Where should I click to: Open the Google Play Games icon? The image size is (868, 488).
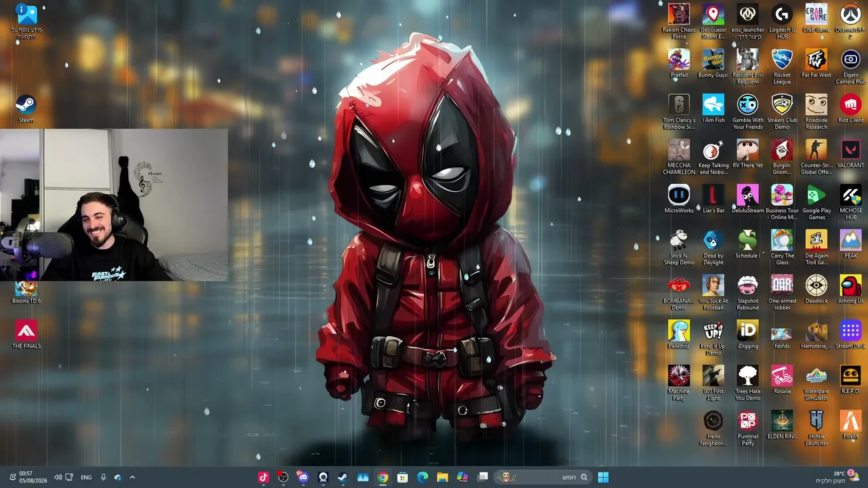[x=816, y=202]
